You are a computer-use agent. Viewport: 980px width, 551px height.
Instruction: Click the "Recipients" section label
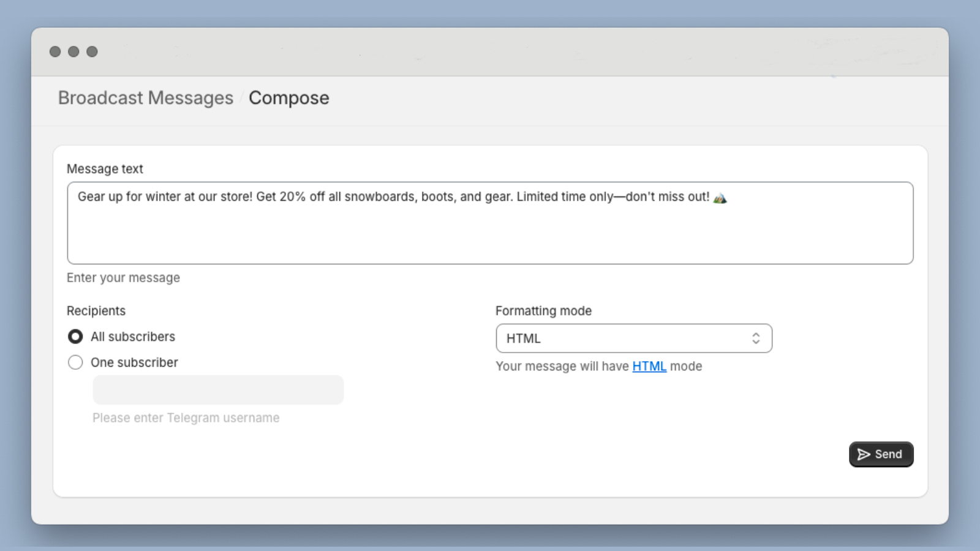[x=96, y=311]
